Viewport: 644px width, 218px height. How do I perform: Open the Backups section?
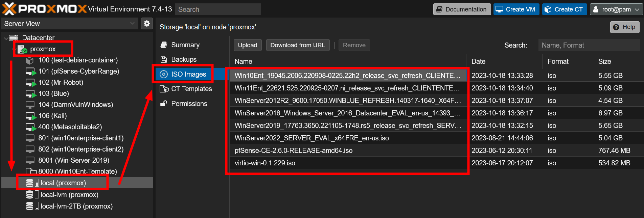click(x=184, y=59)
